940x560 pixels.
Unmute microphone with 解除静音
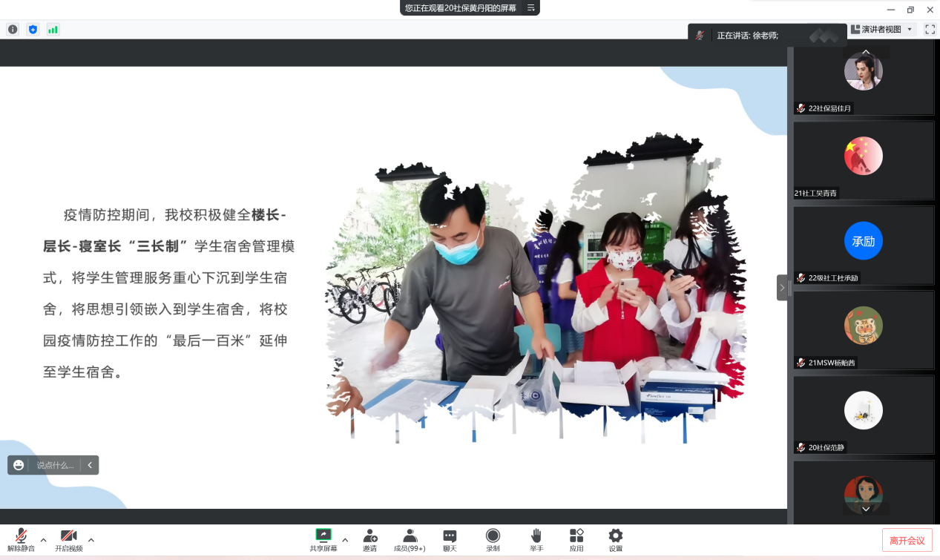pyautogui.click(x=21, y=540)
